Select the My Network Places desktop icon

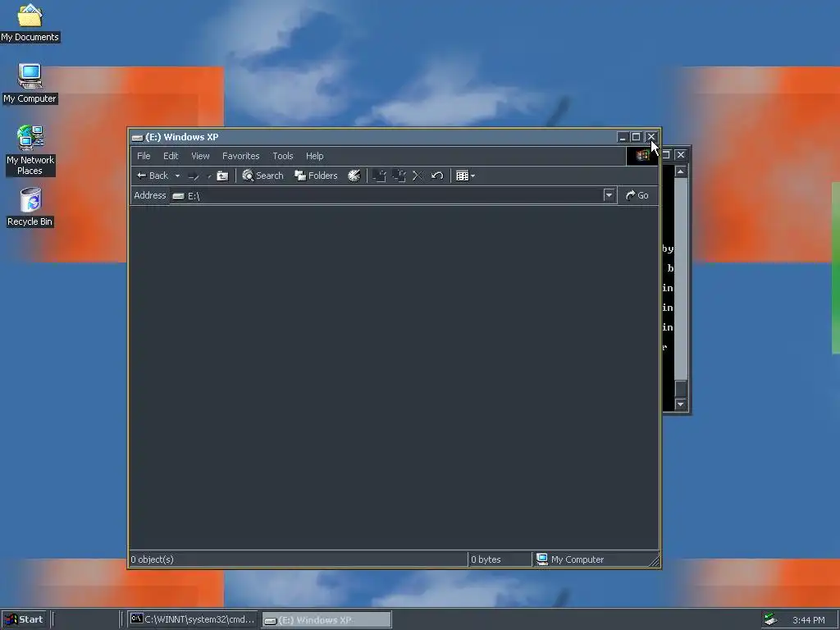click(30, 151)
